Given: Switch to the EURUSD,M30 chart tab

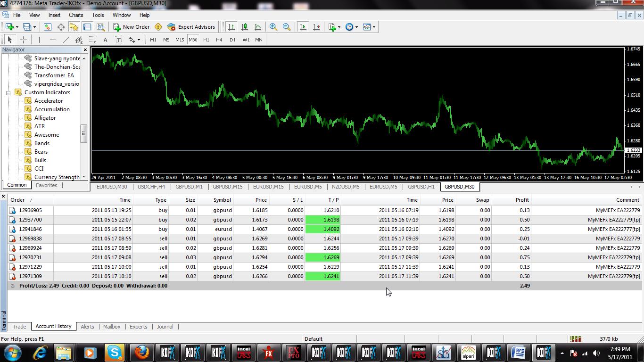Looking at the screenshot, I should tap(112, 187).
